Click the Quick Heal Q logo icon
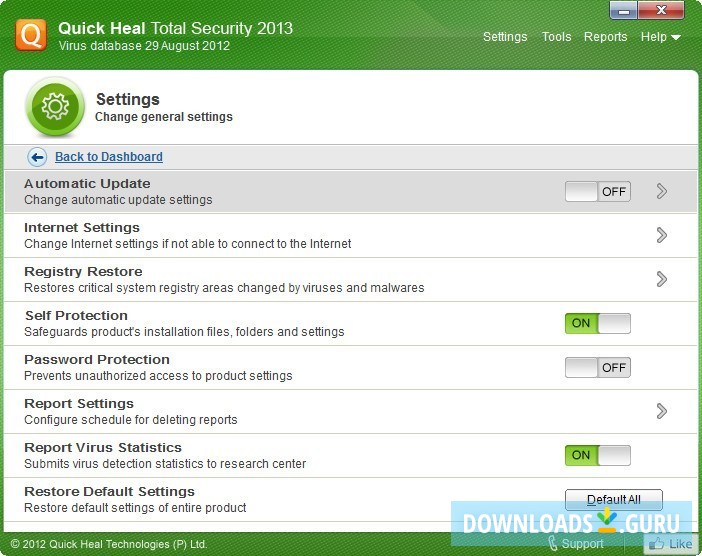Screen dimensions: 702x556 click(31, 35)
